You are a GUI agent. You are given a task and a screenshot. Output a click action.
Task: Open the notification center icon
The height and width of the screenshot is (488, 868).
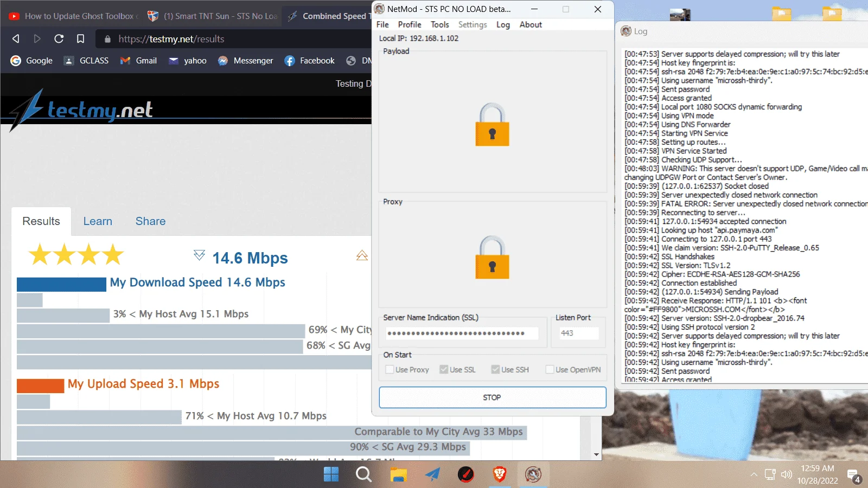coord(853,476)
